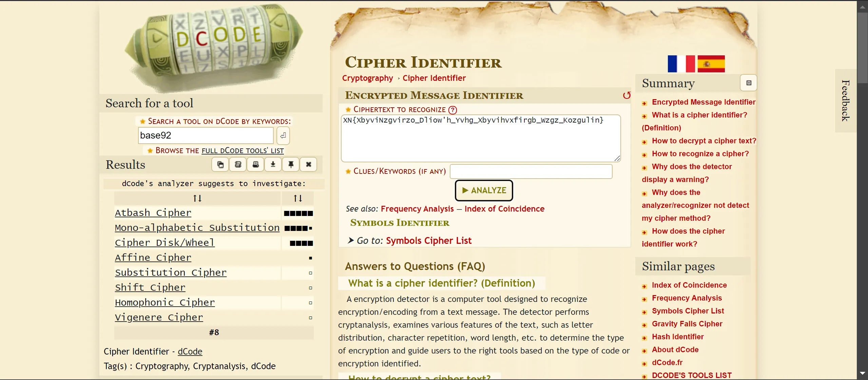This screenshot has height=380, width=868.
Task: Switch to French language flag
Action: (x=681, y=64)
